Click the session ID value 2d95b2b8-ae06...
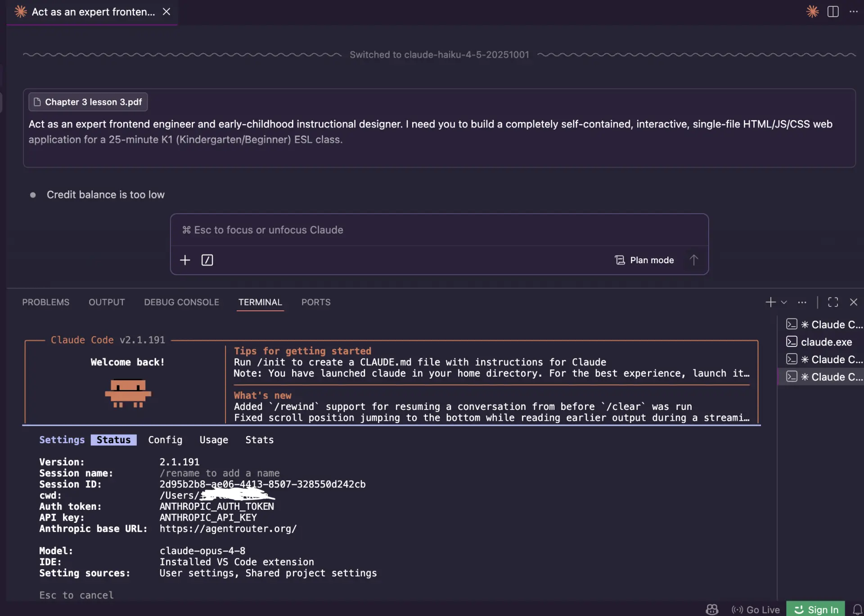This screenshot has width=864, height=616. pyautogui.click(x=262, y=484)
